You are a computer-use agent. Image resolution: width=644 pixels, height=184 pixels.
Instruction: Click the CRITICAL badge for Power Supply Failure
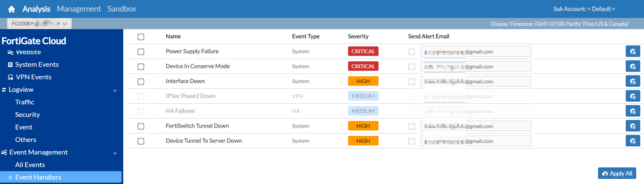363,51
